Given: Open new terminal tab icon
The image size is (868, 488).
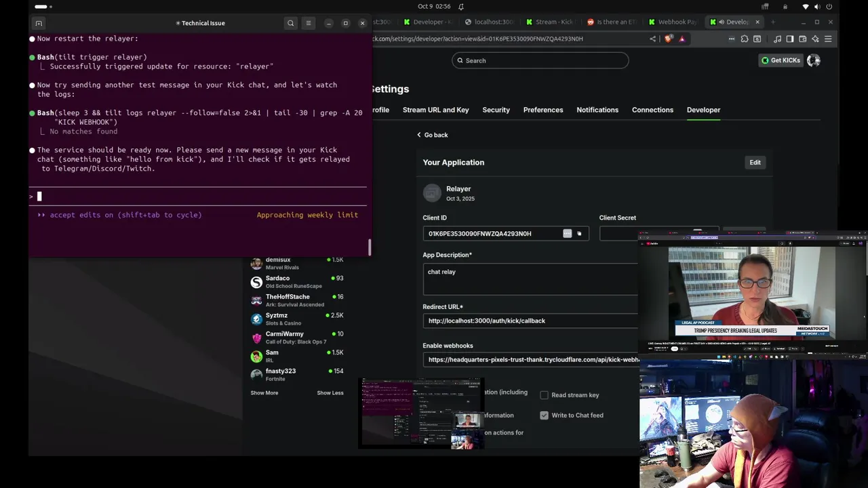Looking at the screenshot, I should [39, 23].
